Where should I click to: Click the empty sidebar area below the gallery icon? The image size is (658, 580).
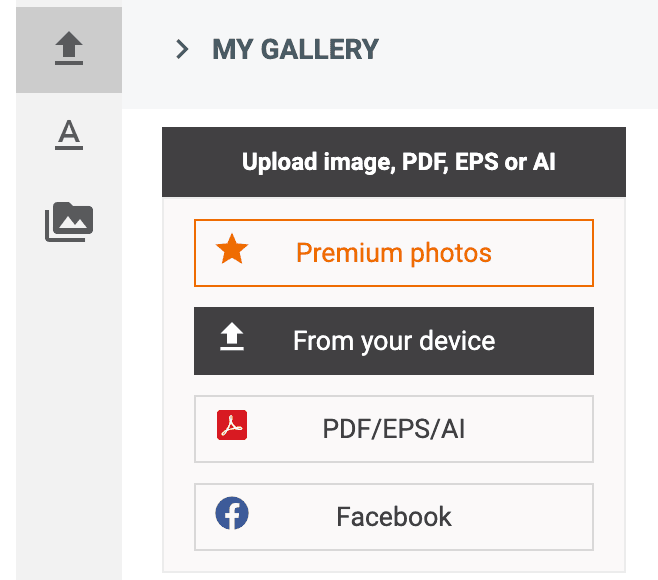pyautogui.click(x=69, y=411)
